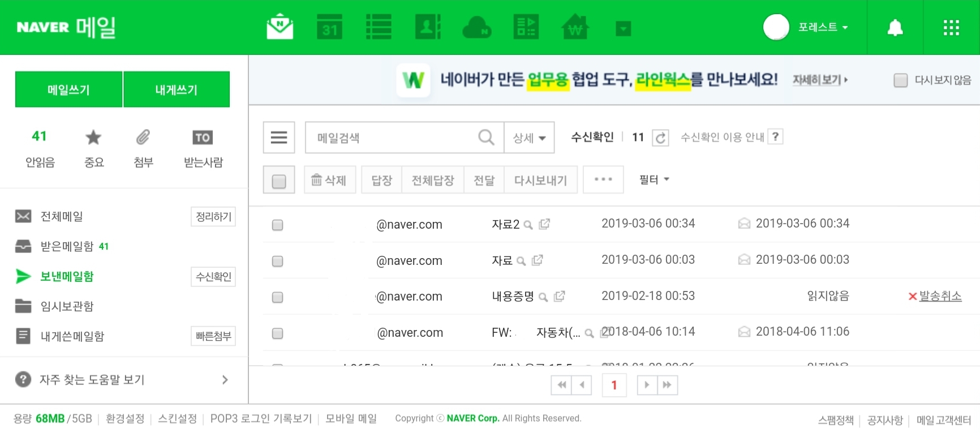Click the 다시보내기 button

pos(541,180)
